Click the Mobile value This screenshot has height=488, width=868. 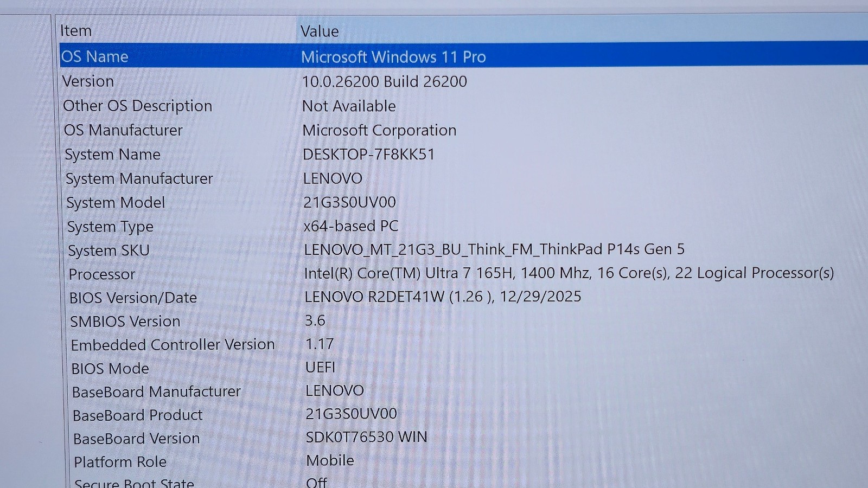(330, 460)
